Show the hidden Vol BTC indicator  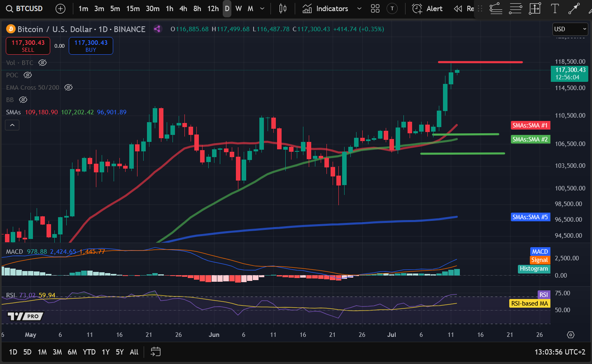click(x=42, y=63)
